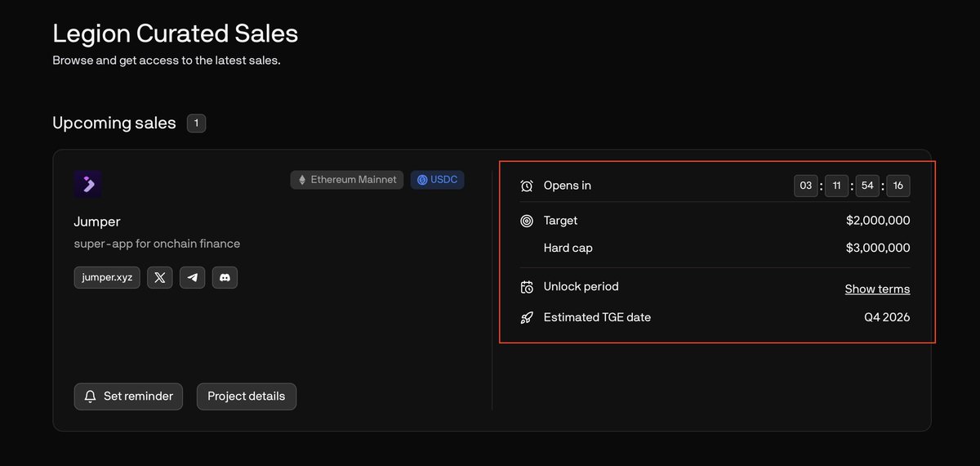Click the countdown minutes box showing 54
Viewport: 980px width, 466px height.
pyautogui.click(x=867, y=186)
